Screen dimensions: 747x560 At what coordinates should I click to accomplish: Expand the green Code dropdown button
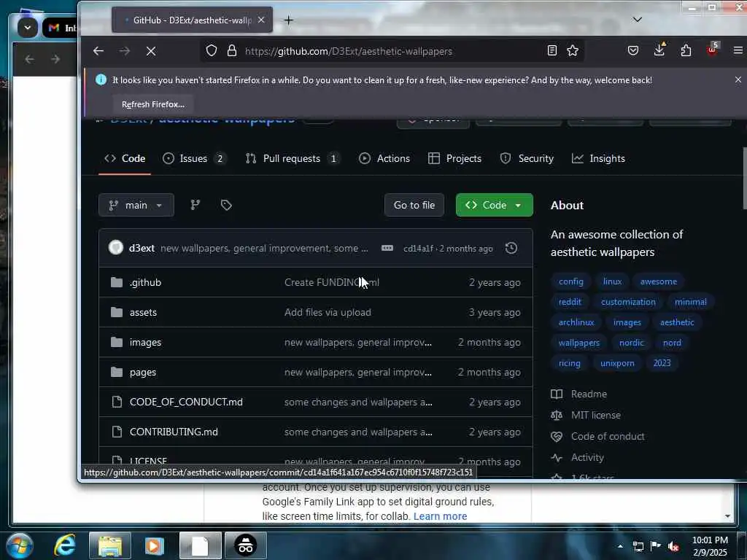coord(494,205)
